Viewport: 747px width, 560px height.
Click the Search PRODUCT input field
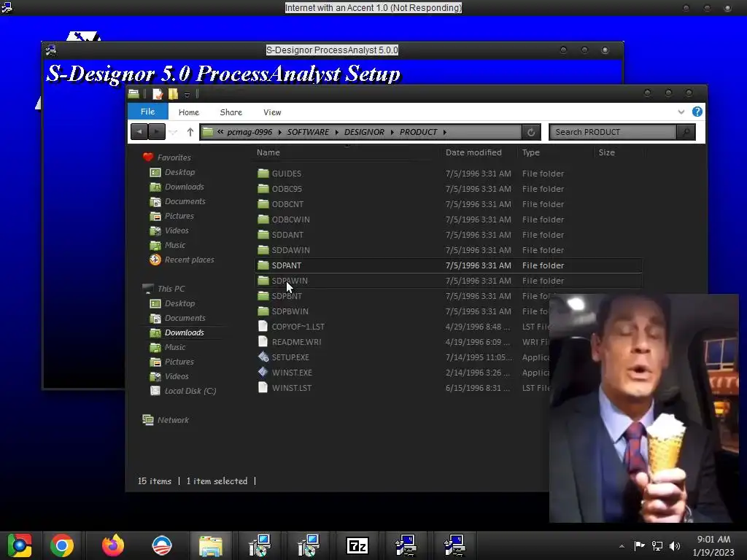point(613,132)
